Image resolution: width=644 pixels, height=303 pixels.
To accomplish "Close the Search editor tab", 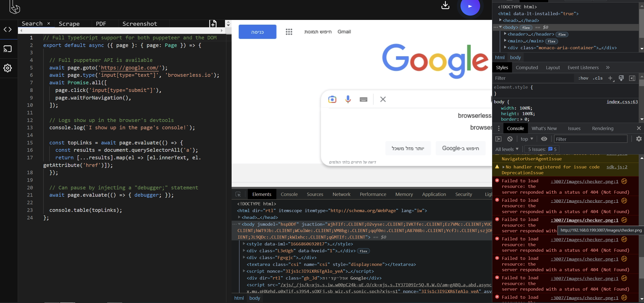I will tap(49, 23).
